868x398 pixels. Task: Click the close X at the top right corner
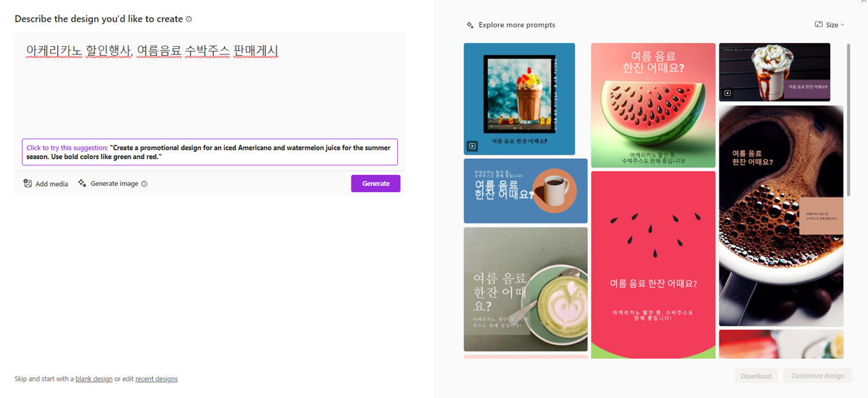coord(864,2)
